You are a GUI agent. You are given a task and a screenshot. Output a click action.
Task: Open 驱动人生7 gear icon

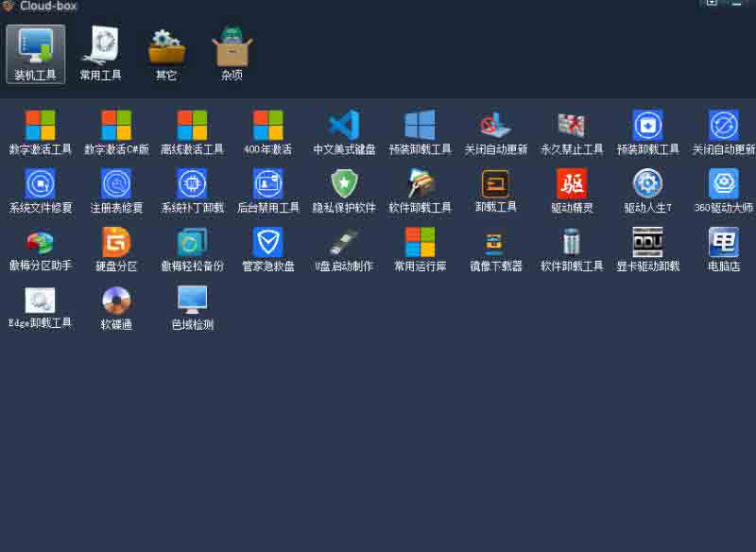point(647,190)
